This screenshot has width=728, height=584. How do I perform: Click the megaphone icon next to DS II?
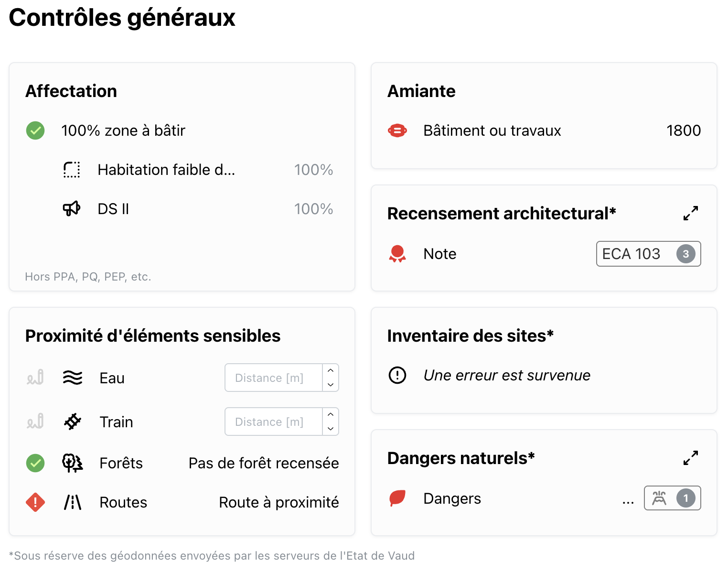(x=72, y=209)
